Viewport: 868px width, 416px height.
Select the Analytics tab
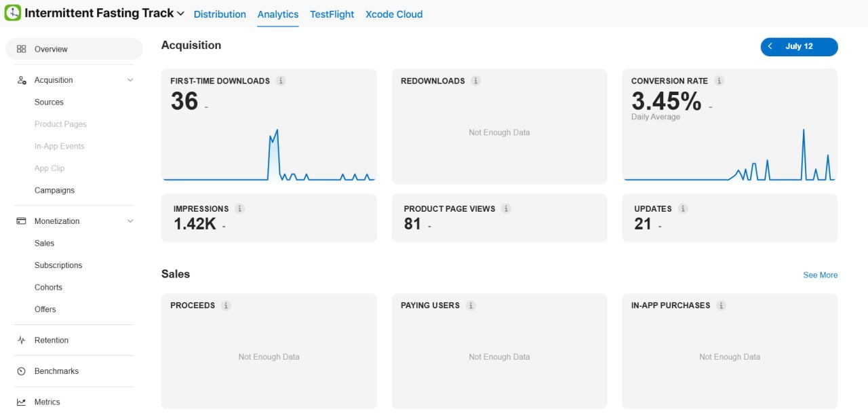[278, 14]
